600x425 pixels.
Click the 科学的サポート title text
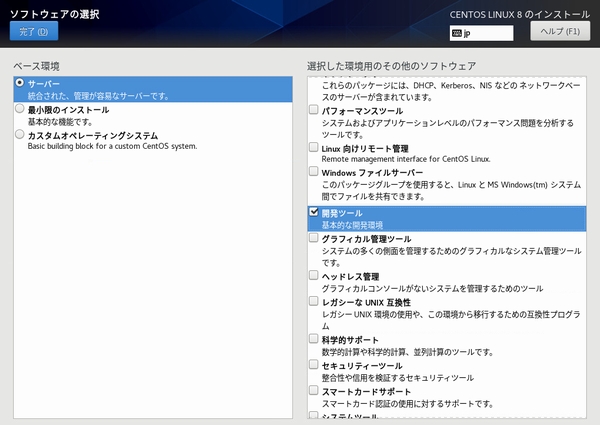click(350, 340)
